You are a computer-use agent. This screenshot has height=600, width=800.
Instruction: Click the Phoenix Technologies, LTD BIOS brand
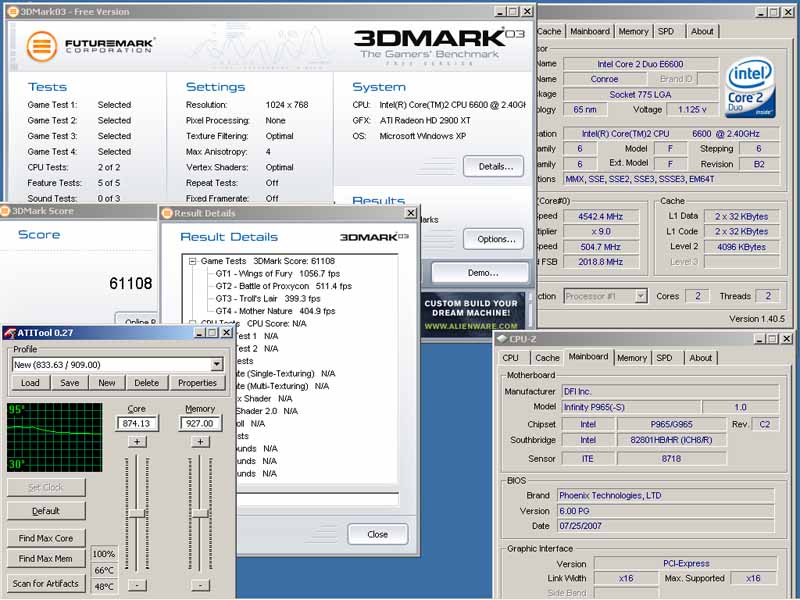[x=666, y=495]
